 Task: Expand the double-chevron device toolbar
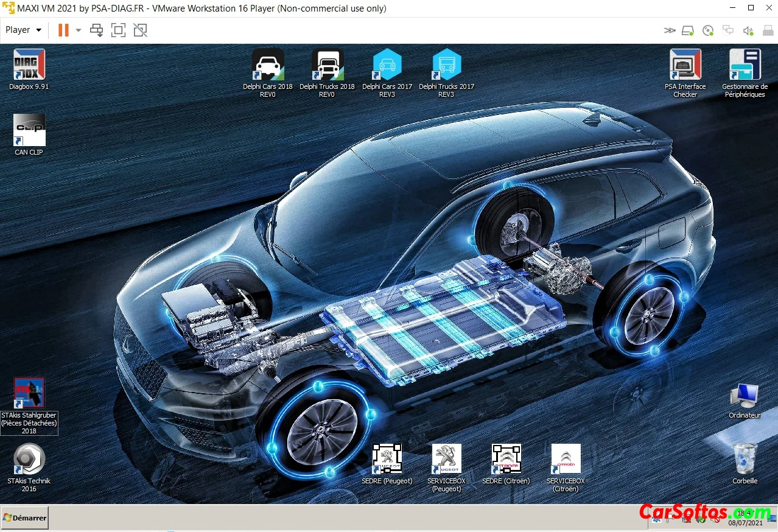click(x=670, y=30)
